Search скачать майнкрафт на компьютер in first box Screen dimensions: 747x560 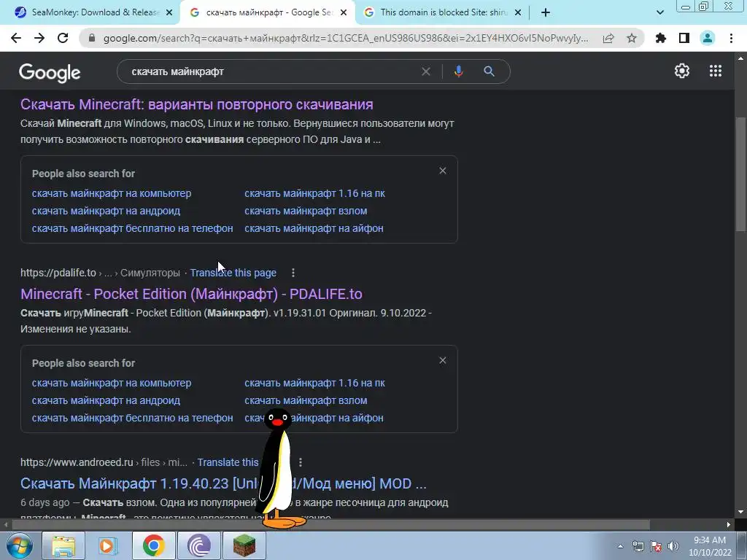pyautogui.click(x=112, y=193)
